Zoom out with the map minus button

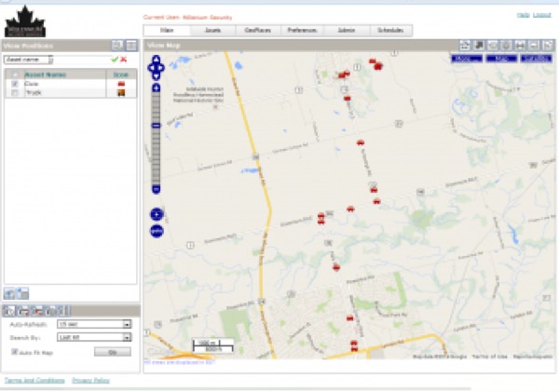click(157, 189)
